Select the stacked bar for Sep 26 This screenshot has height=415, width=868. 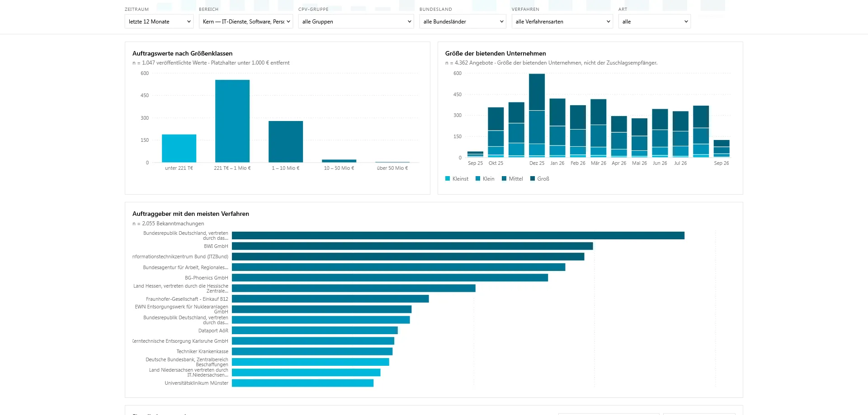click(x=722, y=149)
